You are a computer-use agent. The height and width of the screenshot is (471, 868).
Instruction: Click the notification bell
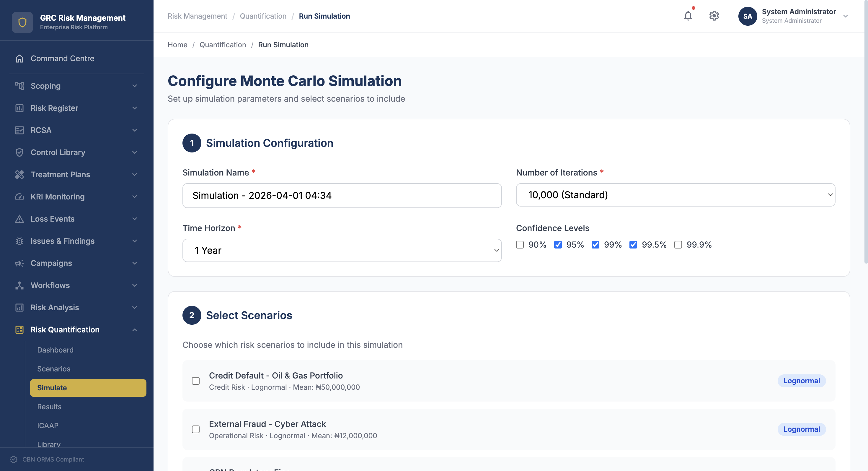[x=688, y=15]
